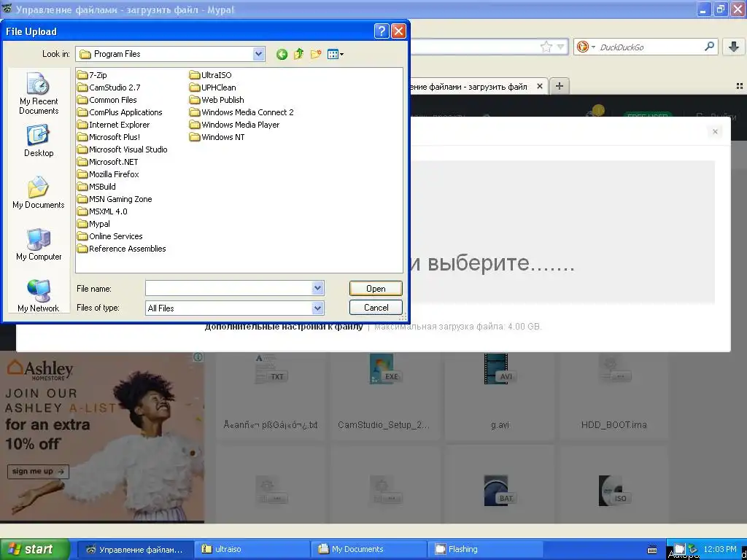747x560 pixels.
Task: Click the search magnifier icon
Action: (709, 47)
